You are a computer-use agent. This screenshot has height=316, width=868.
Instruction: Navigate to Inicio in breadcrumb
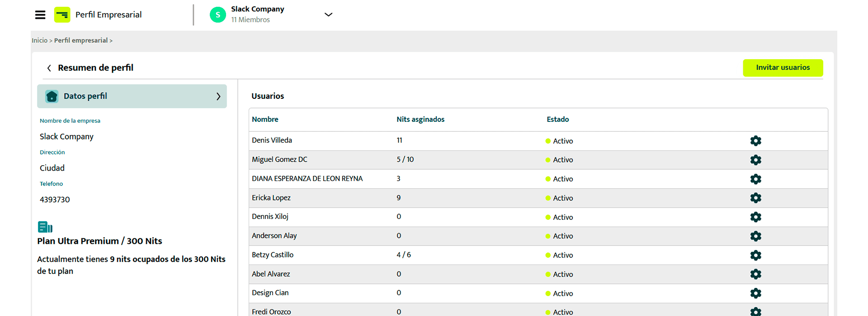(39, 41)
